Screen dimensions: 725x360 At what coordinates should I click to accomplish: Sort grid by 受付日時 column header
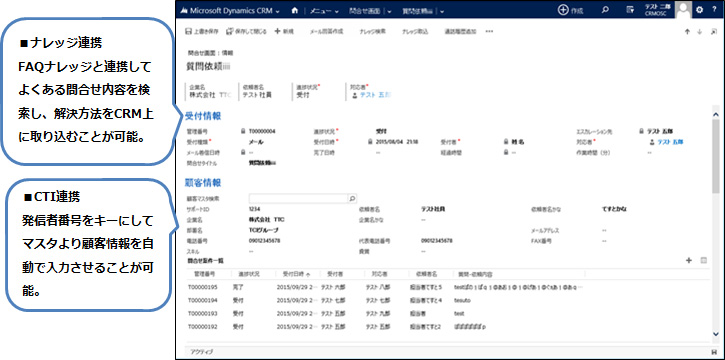point(294,274)
